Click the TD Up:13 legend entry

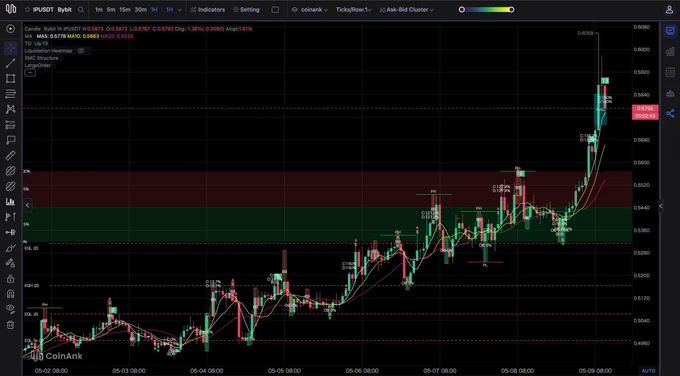point(36,43)
